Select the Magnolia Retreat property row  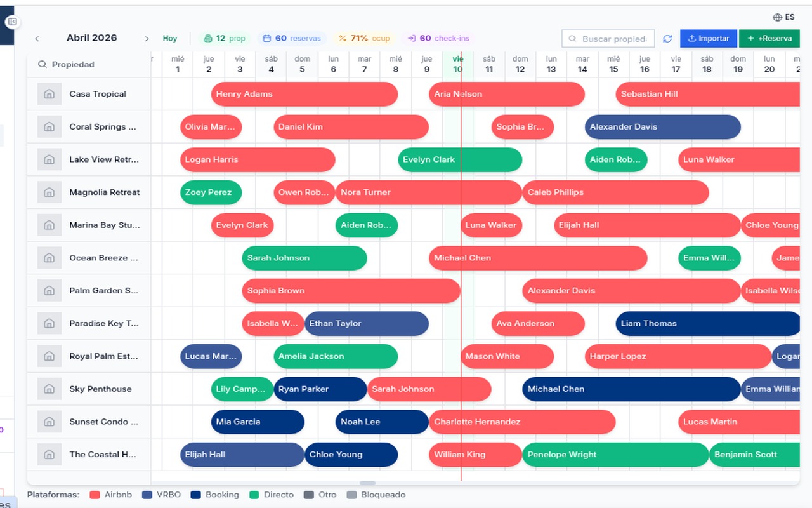pos(104,192)
